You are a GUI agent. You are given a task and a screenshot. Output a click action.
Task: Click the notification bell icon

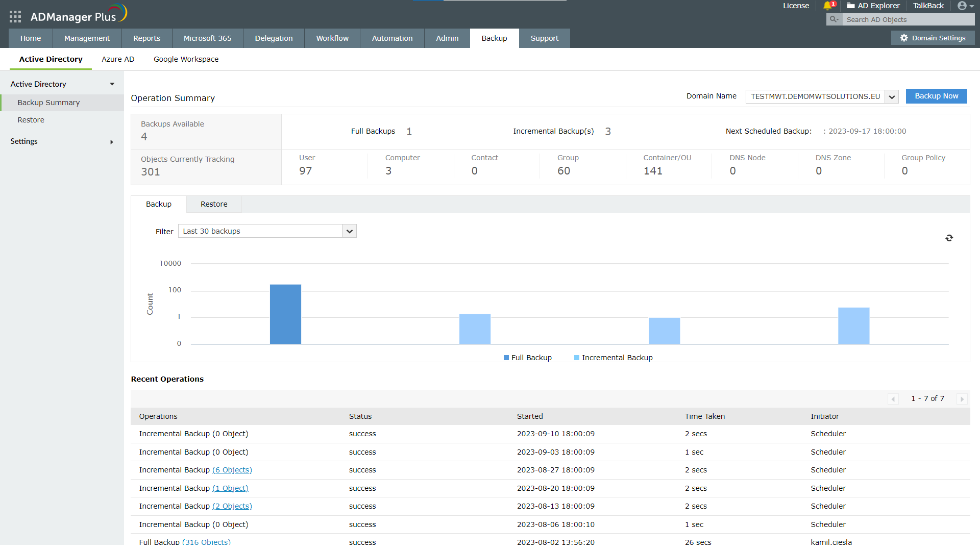pyautogui.click(x=827, y=6)
